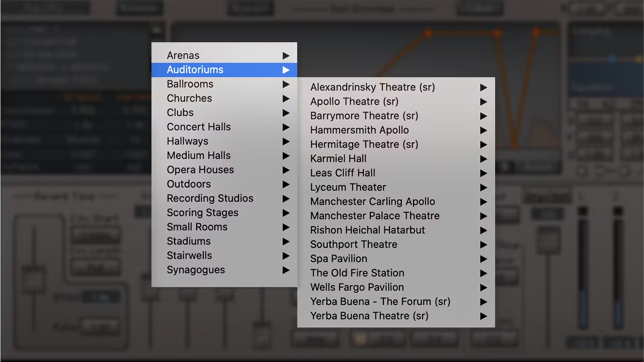This screenshot has height=362, width=644.
Task: Choose Lyceum Theater
Action: click(x=396, y=187)
